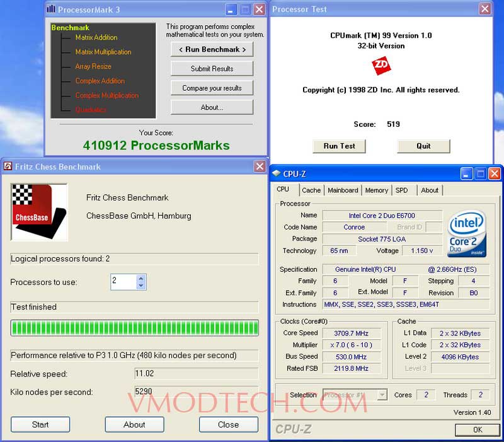
Task: Select Array Resize benchmark item
Action: click(x=93, y=66)
